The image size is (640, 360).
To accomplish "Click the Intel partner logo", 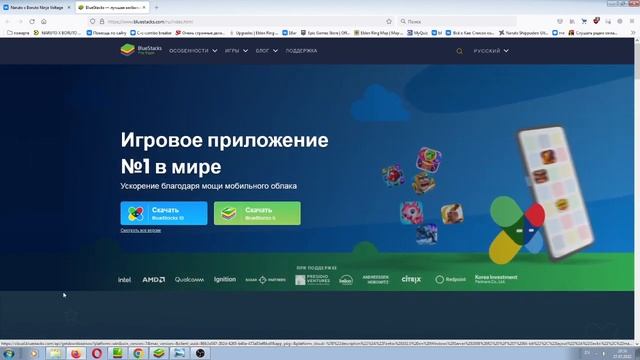I will click(124, 280).
